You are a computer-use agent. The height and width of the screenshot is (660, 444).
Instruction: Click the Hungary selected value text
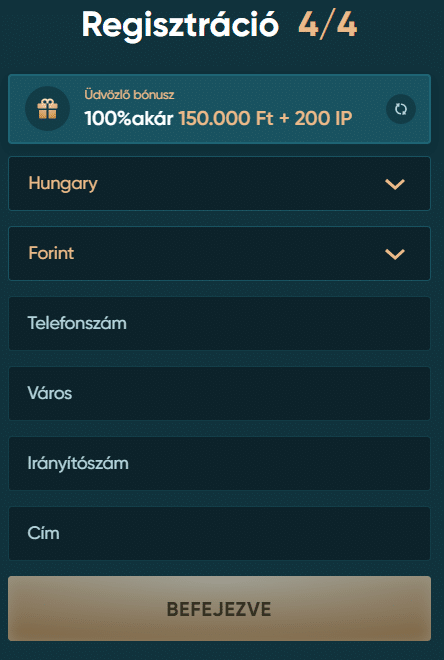(x=63, y=184)
